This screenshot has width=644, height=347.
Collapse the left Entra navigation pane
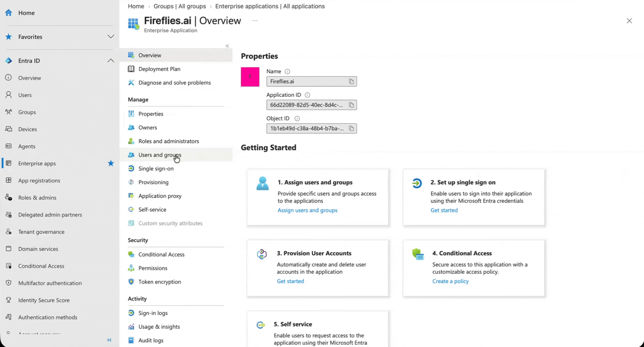(x=109, y=340)
